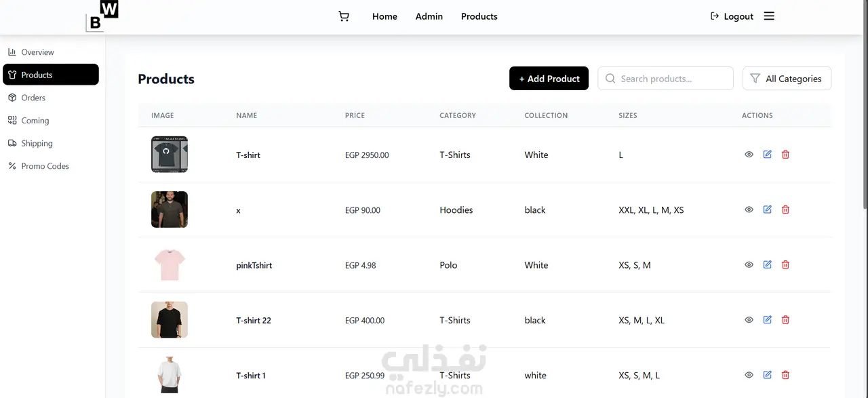Delete the T-shirt 1 product
The image size is (868, 398).
pos(785,375)
